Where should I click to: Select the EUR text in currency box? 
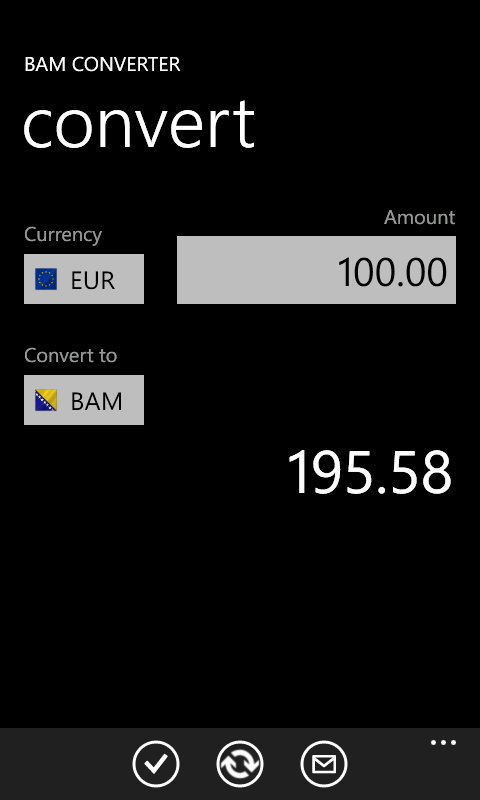pyautogui.click(x=92, y=280)
